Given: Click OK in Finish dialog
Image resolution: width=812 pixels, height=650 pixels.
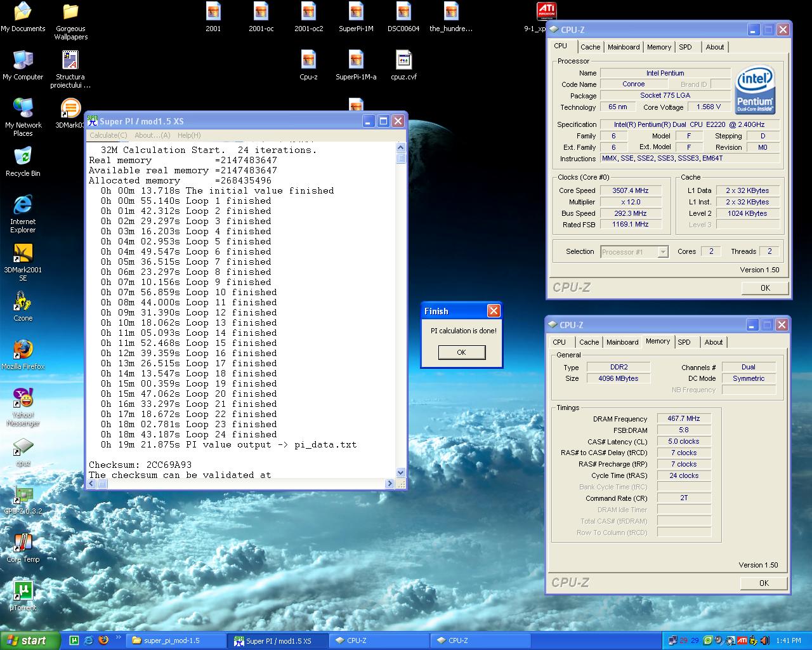Looking at the screenshot, I should [462, 352].
